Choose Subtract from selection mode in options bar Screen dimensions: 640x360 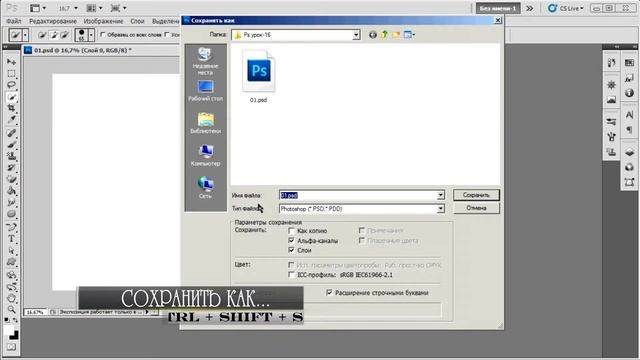pos(64,35)
